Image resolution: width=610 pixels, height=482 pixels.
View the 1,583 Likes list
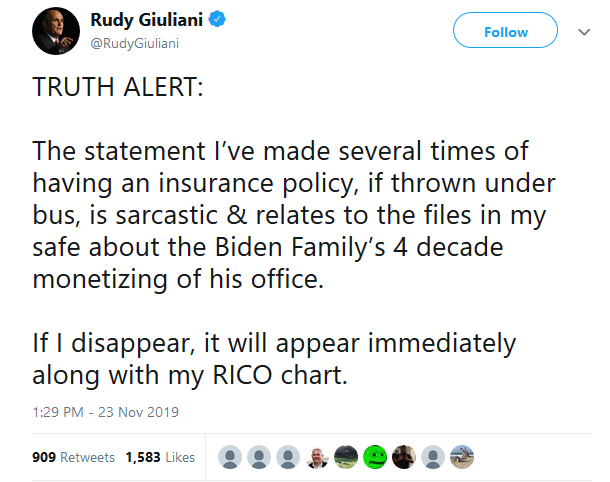[x=160, y=457]
